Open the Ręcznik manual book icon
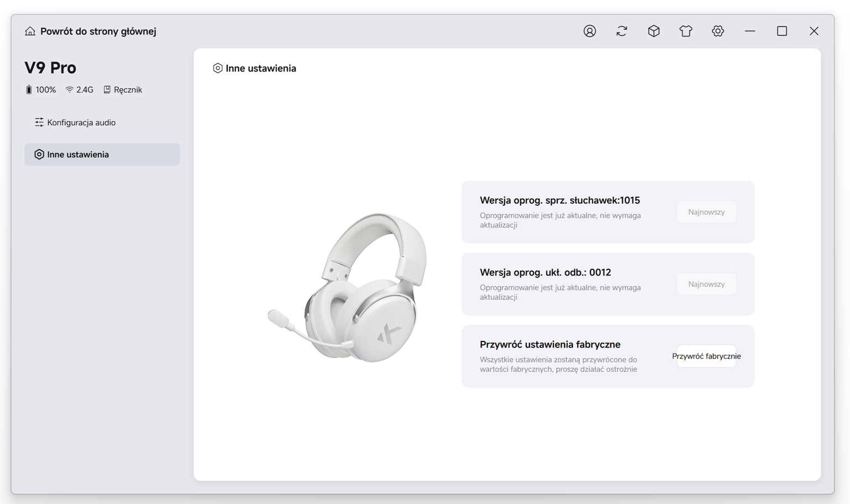This screenshot has height=504, width=850. click(x=107, y=90)
